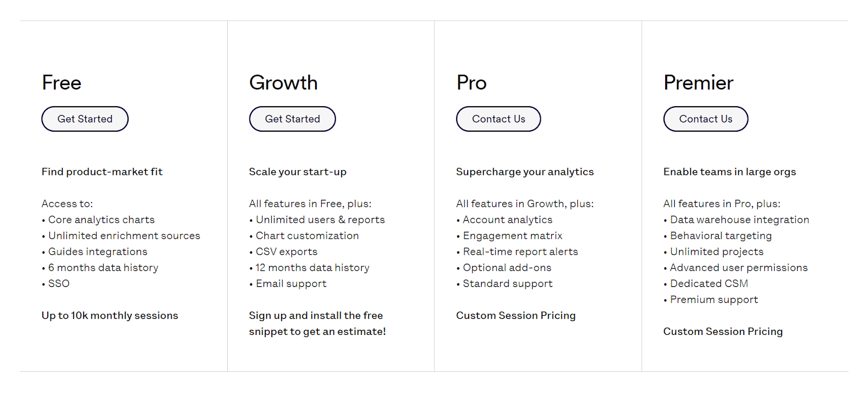Click the Data warehouse integration feature
Viewport: 868px width, 394px height.
[x=739, y=219]
